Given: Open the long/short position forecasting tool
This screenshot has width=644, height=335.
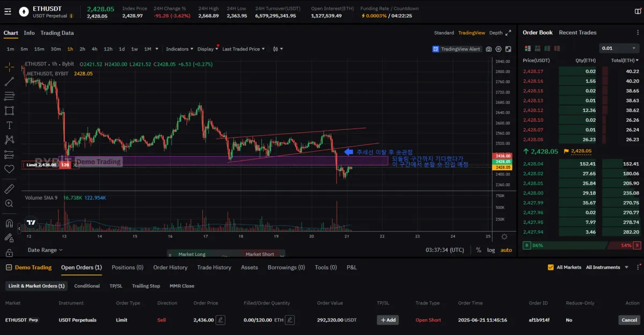Looking at the screenshot, I should coord(9,154).
